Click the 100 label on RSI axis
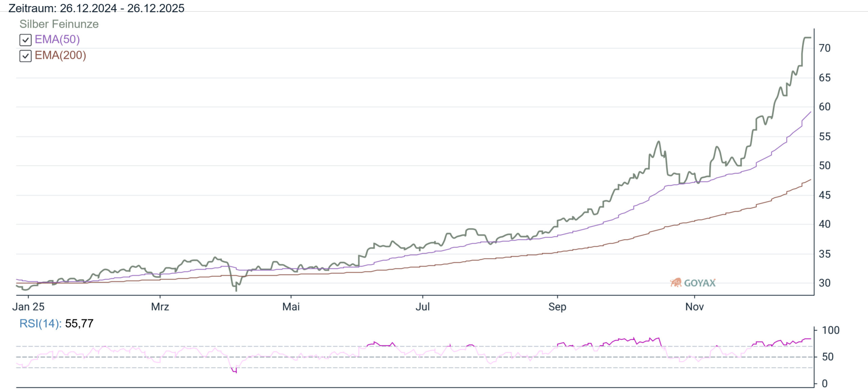 830,330
